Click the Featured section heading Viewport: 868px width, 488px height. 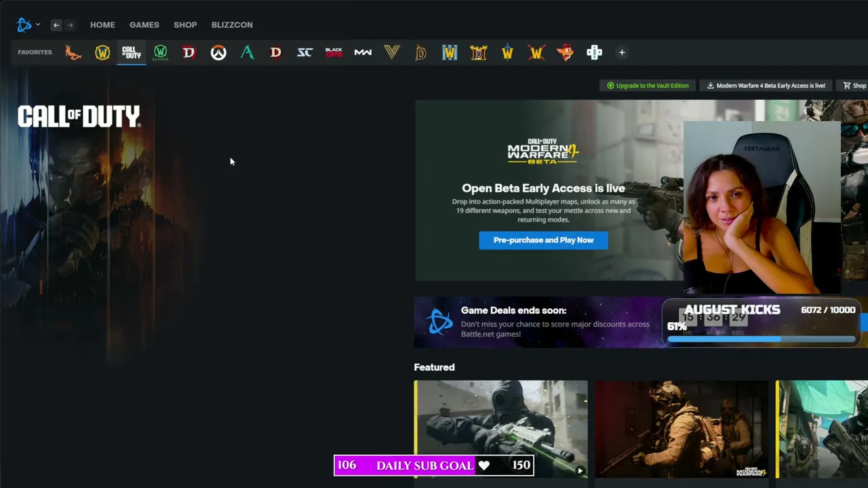[x=434, y=367]
